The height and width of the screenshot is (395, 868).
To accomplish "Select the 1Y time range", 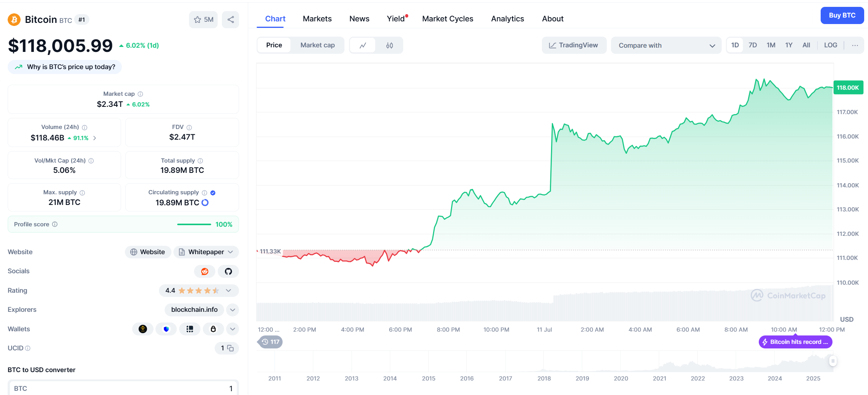I will [x=789, y=45].
